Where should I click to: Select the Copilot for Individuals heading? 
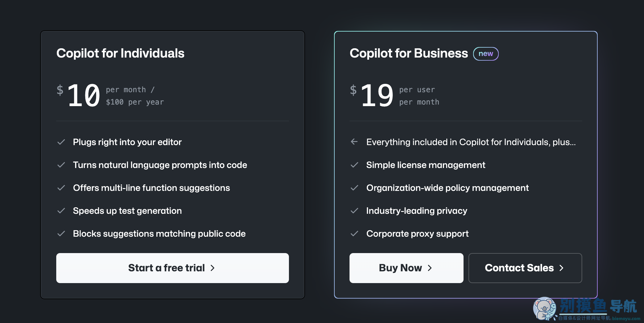(121, 53)
